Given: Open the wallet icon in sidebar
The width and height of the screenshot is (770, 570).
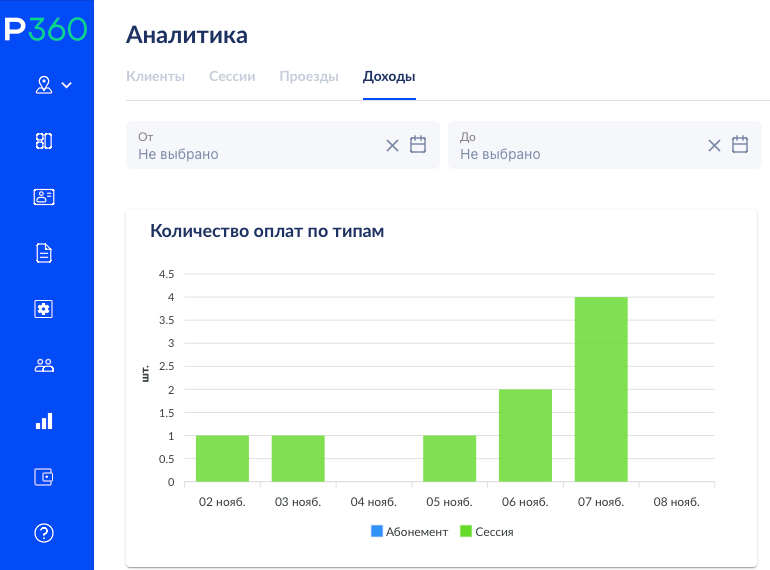Looking at the screenshot, I should pyautogui.click(x=44, y=477).
